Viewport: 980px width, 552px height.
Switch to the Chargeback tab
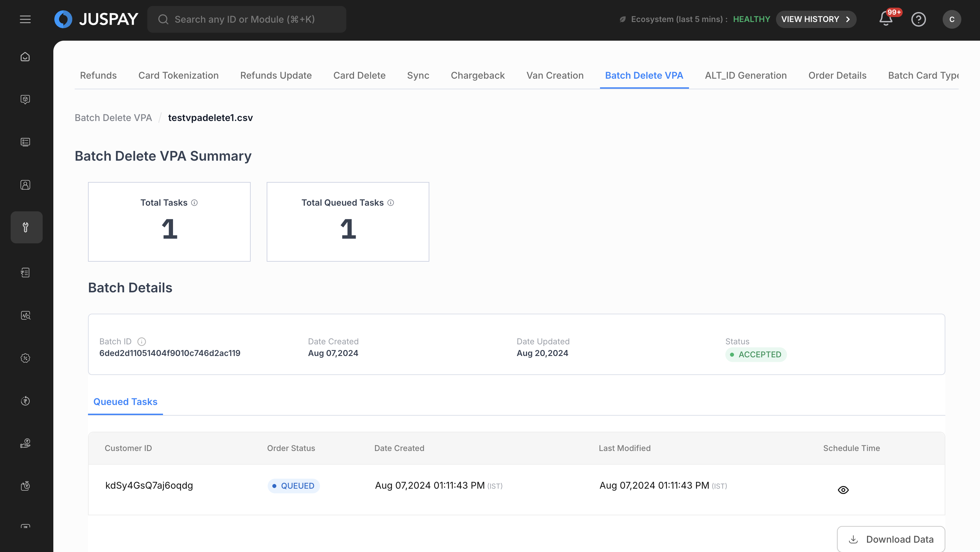click(477, 75)
